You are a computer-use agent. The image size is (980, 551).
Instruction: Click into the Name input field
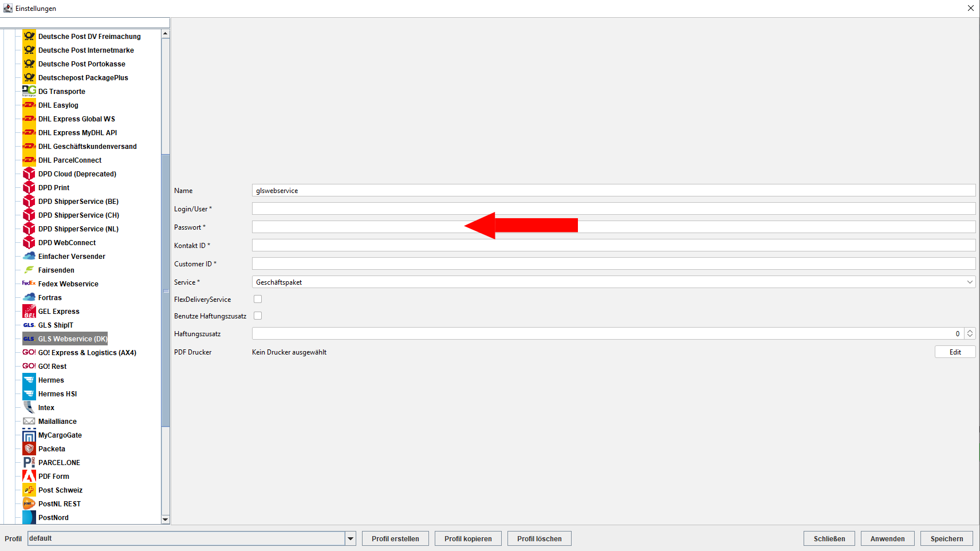point(613,190)
